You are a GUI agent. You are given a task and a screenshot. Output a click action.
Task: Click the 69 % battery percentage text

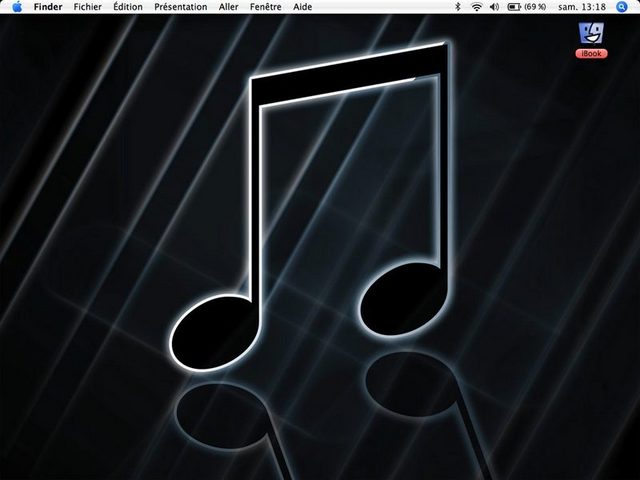coord(538,7)
